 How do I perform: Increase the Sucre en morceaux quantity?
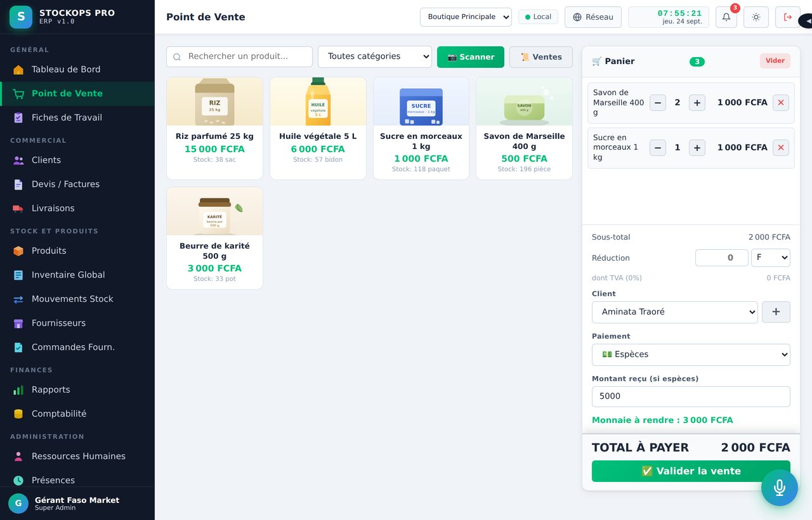697,148
